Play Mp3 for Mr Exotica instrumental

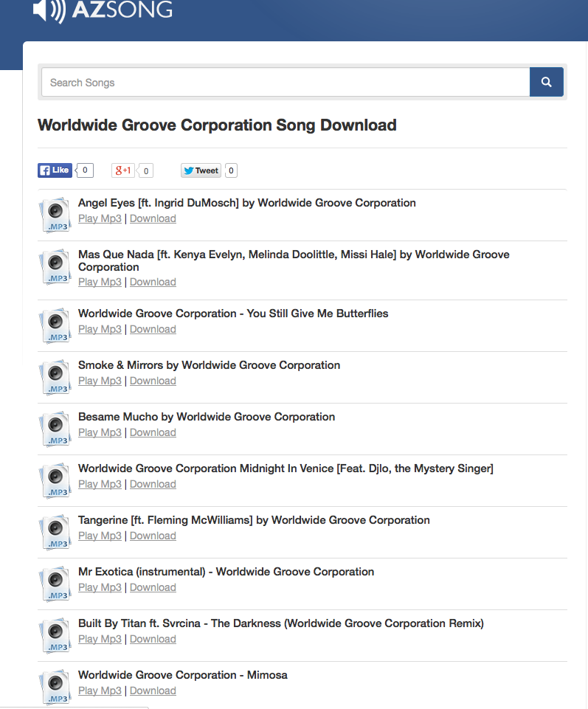click(x=100, y=587)
